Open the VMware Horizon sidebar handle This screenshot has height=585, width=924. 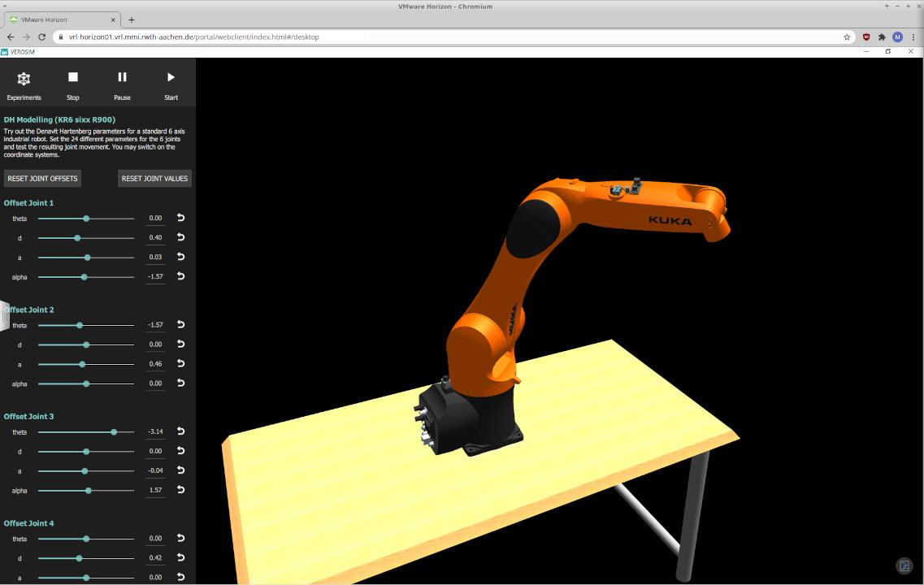[x=4, y=315]
